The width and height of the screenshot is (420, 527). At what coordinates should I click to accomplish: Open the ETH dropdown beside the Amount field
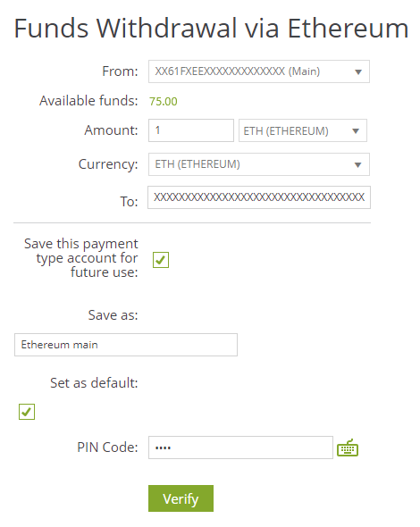[x=303, y=130]
